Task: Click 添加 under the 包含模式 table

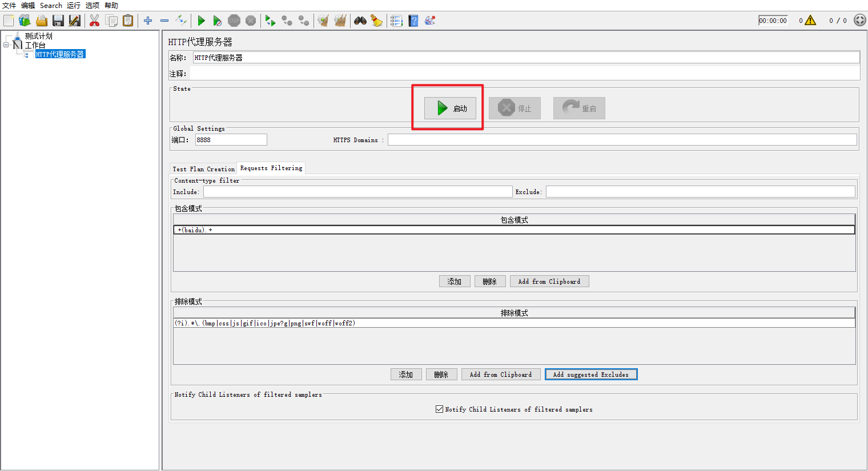Action: (455, 281)
